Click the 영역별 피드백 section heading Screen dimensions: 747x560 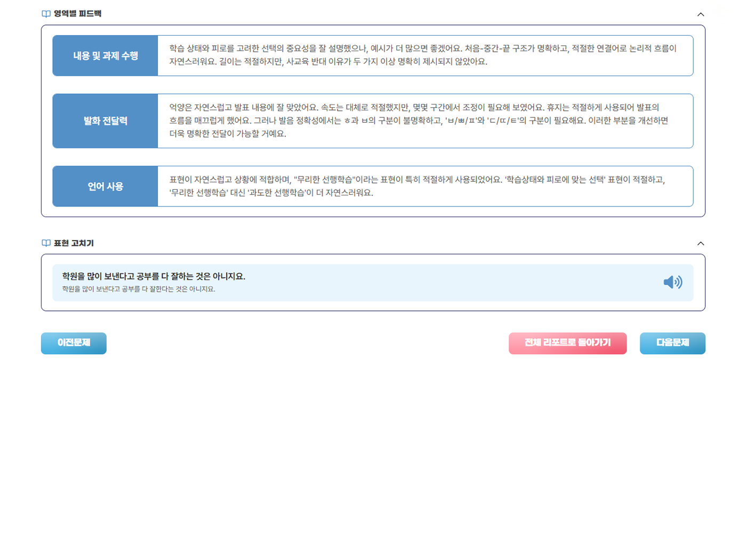tap(77, 14)
